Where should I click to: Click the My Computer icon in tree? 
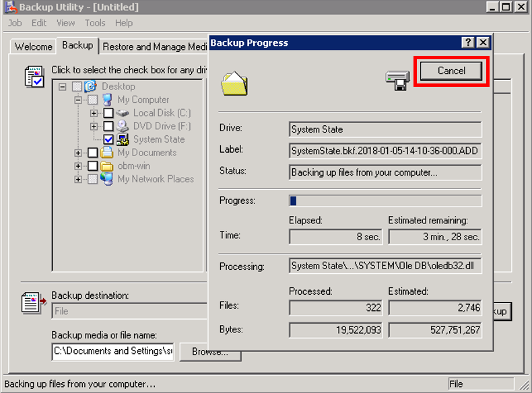107,100
